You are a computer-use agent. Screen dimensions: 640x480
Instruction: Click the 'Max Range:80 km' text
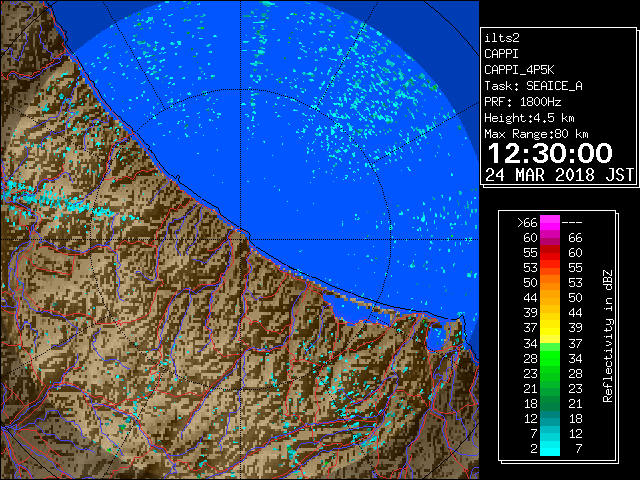coord(536,134)
